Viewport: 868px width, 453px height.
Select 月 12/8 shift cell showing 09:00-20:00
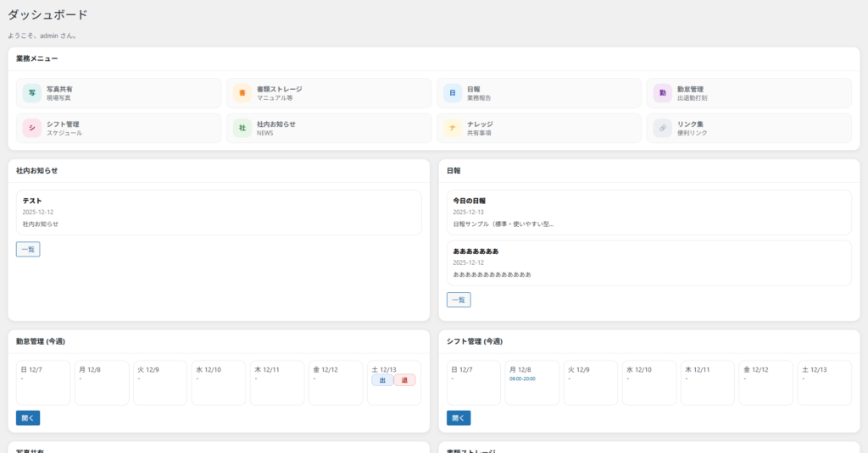point(531,383)
